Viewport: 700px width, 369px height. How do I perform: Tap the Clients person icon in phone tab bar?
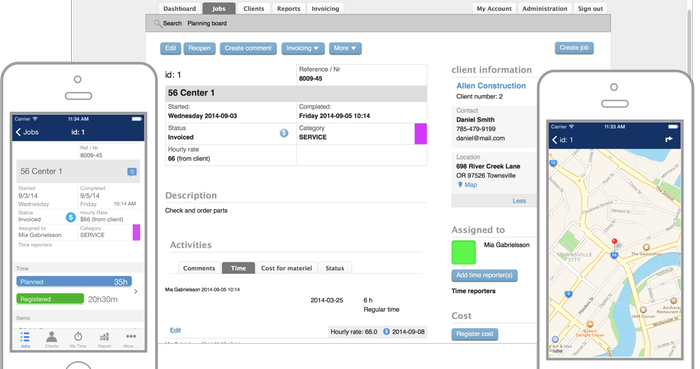point(51,337)
